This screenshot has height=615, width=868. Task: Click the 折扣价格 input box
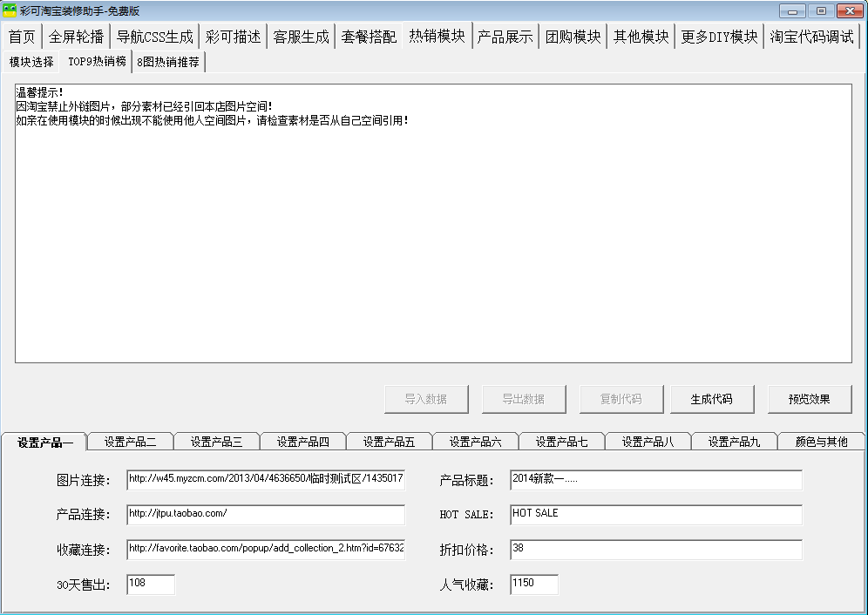click(x=655, y=550)
